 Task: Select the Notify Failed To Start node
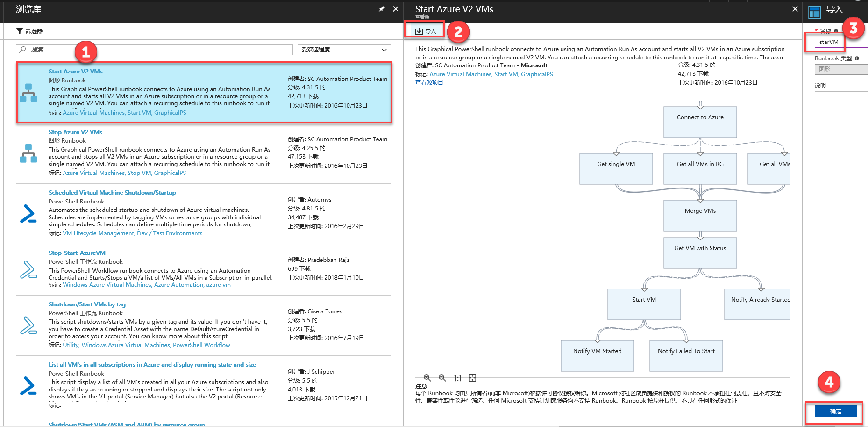[x=686, y=355]
